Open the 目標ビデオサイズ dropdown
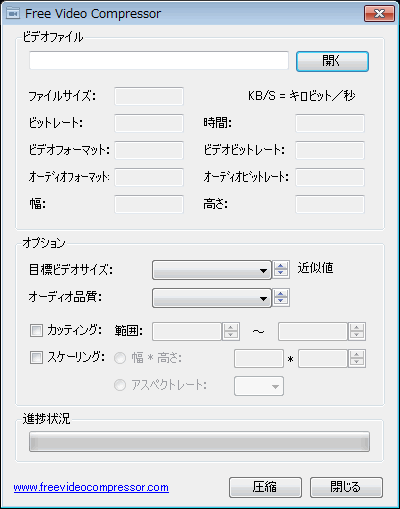 212,270
